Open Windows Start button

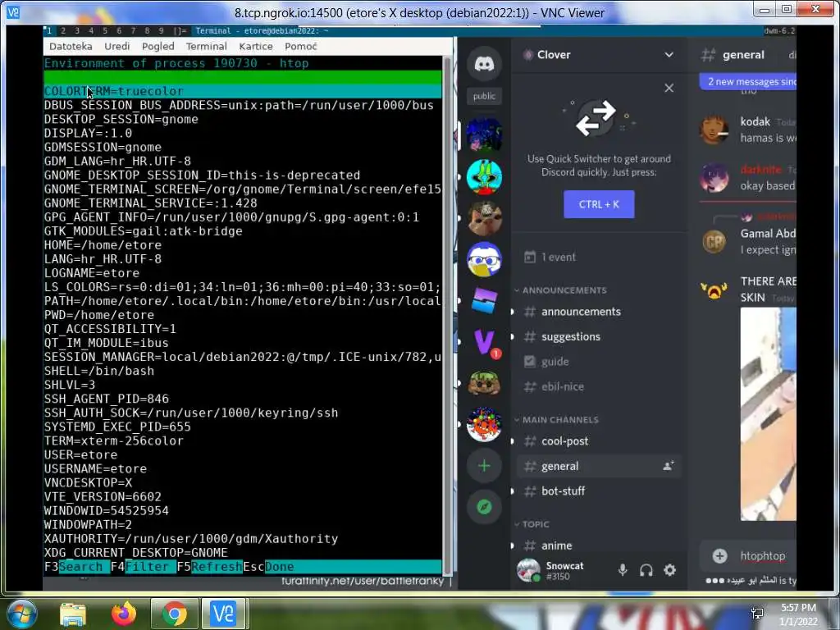tap(21, 614)
